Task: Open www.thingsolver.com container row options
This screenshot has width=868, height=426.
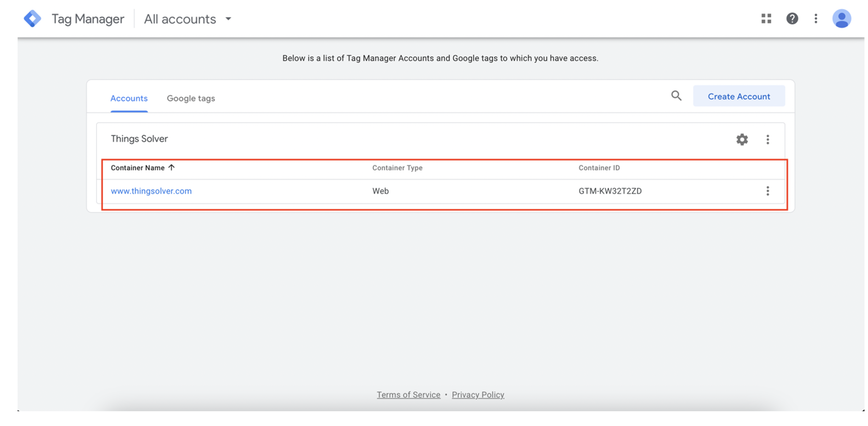Action: pos(768,191)
